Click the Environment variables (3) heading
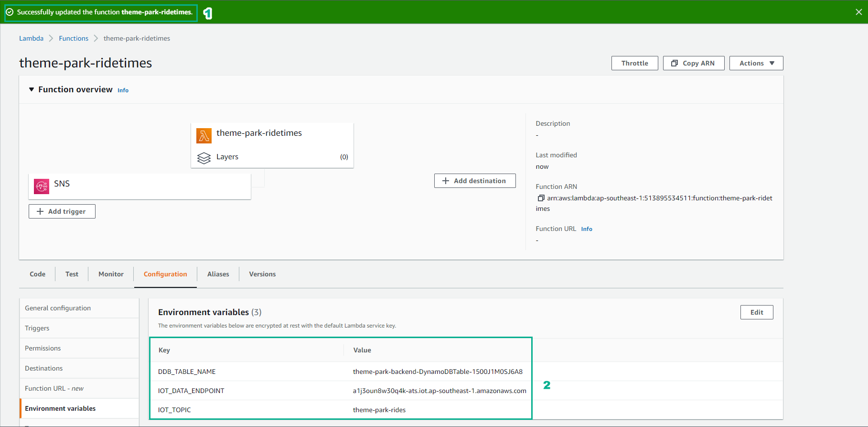 (x=210, y=312)
